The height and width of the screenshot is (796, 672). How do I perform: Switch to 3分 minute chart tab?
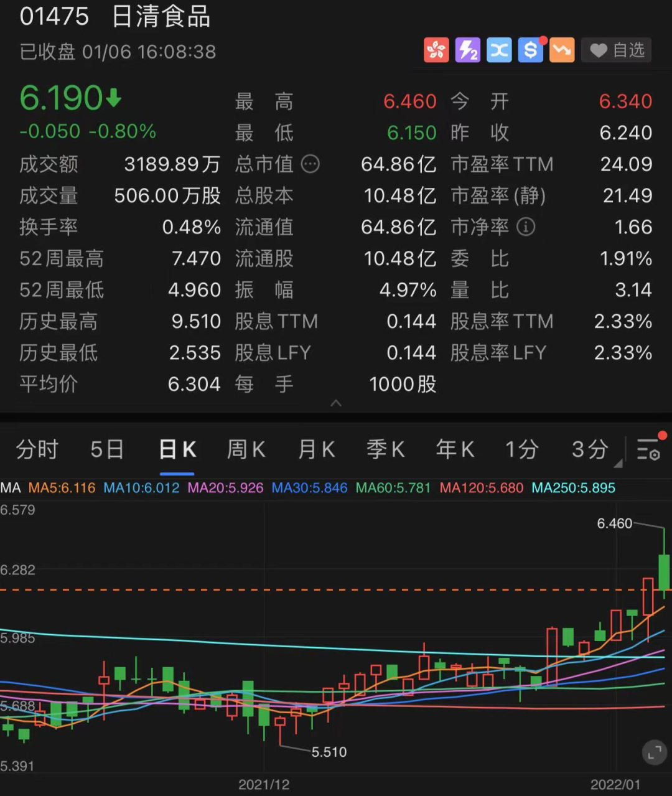(590, 449)
